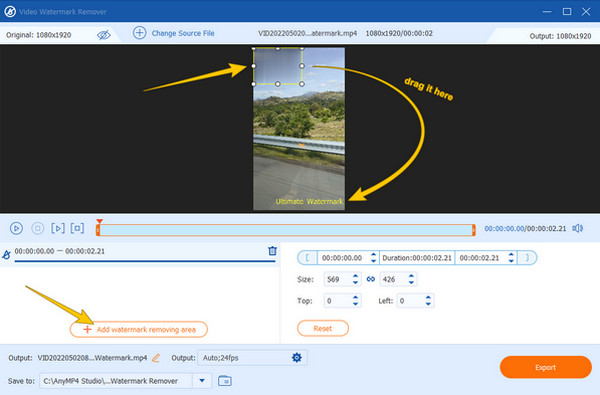Viewport: 600px width, 395px height.
Task: Set start point with left bracket button
Action: pos(307,258)
